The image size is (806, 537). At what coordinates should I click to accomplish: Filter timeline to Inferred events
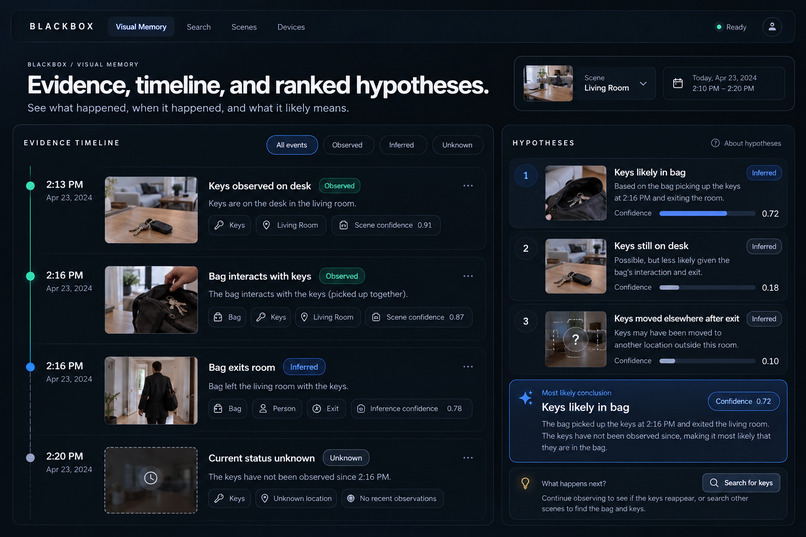click(401, 145)
